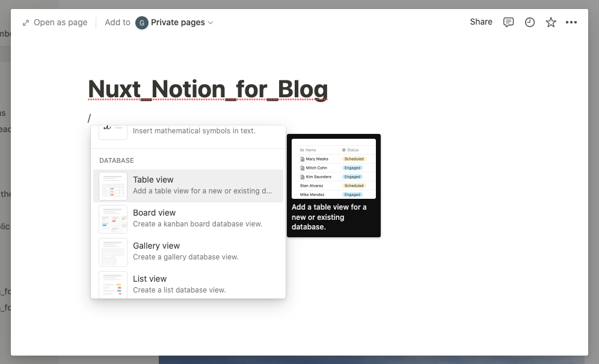Viewport: 599px width, 364px height.
Task: Click the tooltip text 'Add a table view for a new or existing database.'
Action: click(x=329, y=217)
